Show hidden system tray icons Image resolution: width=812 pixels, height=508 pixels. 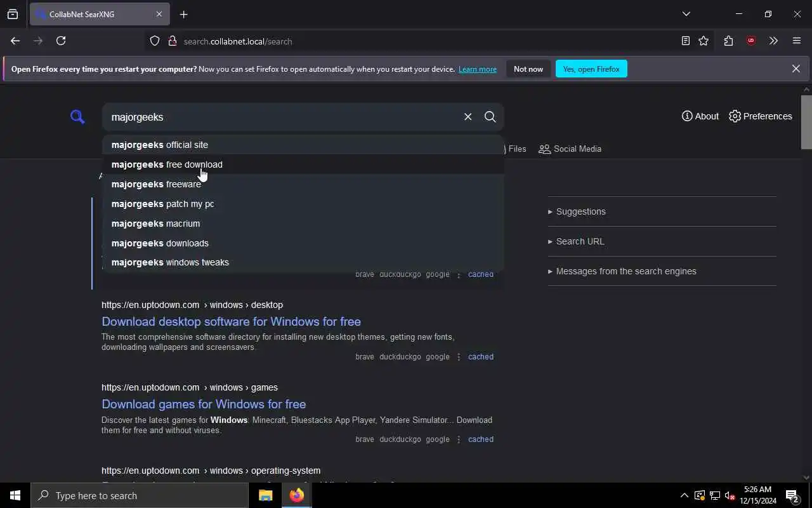(x=684, y=495)
